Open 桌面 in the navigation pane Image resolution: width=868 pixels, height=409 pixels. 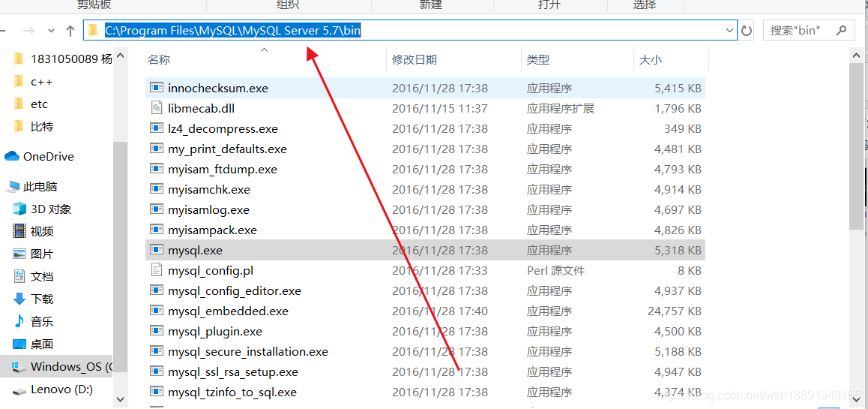pyautogui.click(x=42, y=344)
